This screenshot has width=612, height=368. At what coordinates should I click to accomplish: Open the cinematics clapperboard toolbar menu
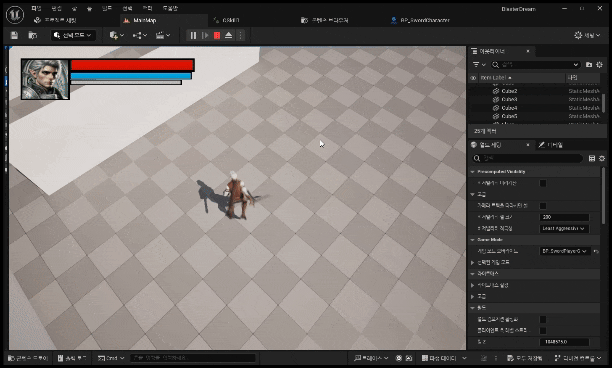[x=163, y=36]
